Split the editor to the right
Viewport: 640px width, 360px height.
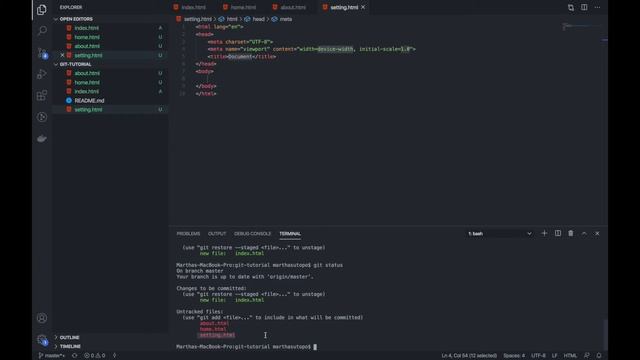pos(584,7)
